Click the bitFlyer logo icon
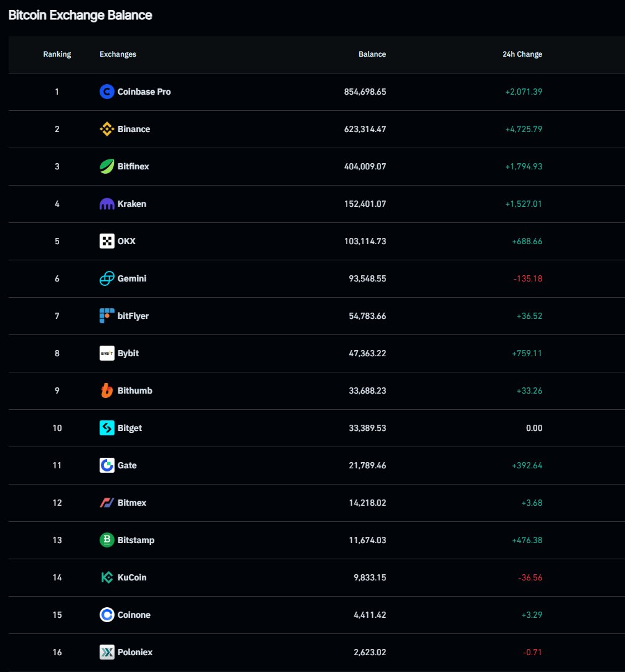 [x=106, y=316]
